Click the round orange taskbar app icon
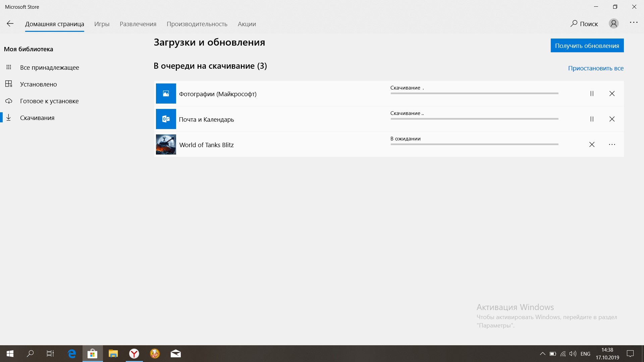The width and height of the screenshot is (644, 362). [155, 354]
